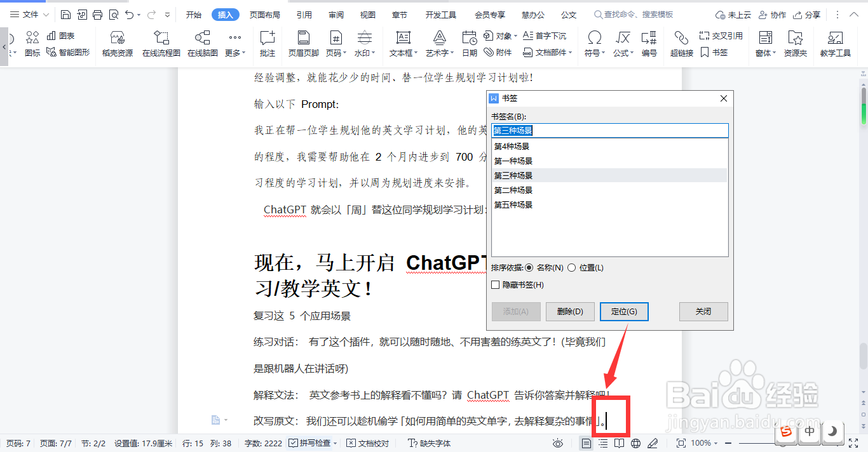
Task: Open 艺术字 word art dropdown
Action: pos(440,44)
